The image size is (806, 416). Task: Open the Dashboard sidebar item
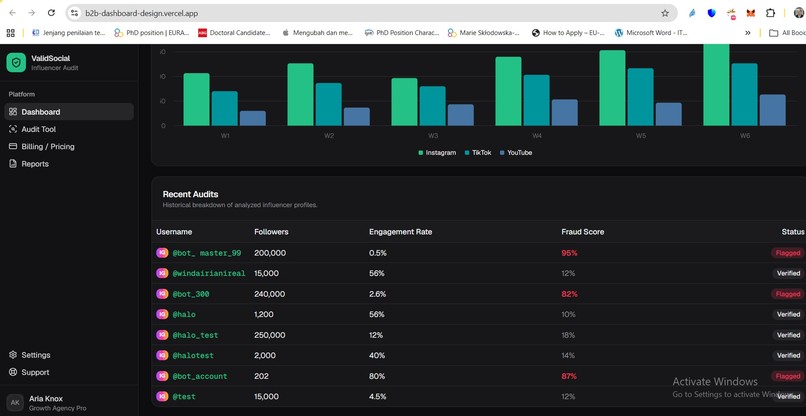tap(69, 112)
